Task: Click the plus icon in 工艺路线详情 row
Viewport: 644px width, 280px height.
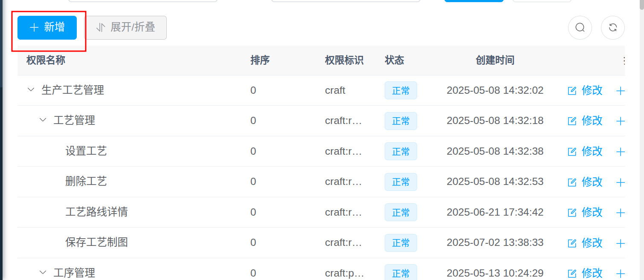Action: tap(620, 213)
